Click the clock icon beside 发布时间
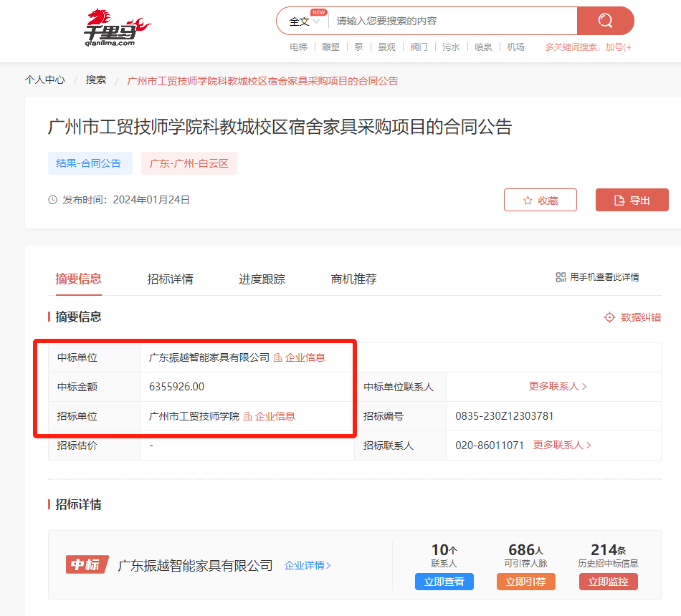The height and width of the screenshot is (616, 681). point(52,200)
